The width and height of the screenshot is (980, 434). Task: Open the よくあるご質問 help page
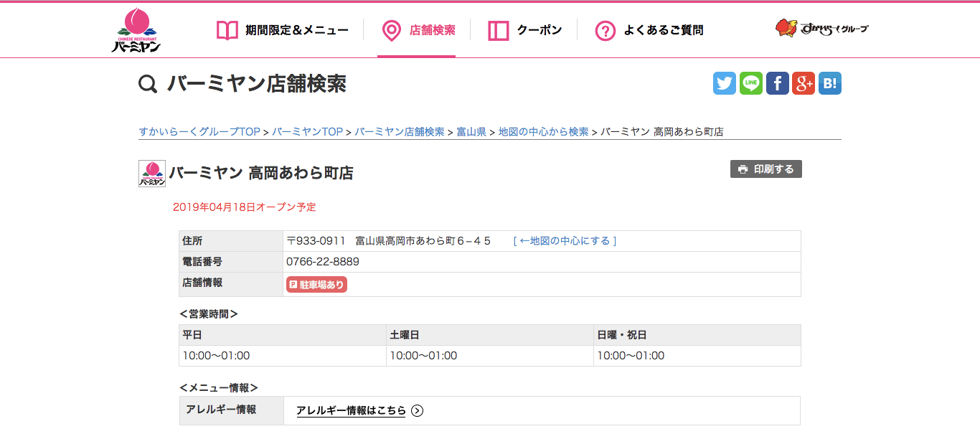pyautogui.click(x=649, y=30)
